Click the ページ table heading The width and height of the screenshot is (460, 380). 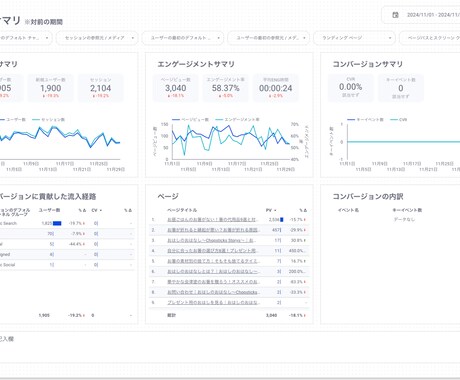click(168, 197)
